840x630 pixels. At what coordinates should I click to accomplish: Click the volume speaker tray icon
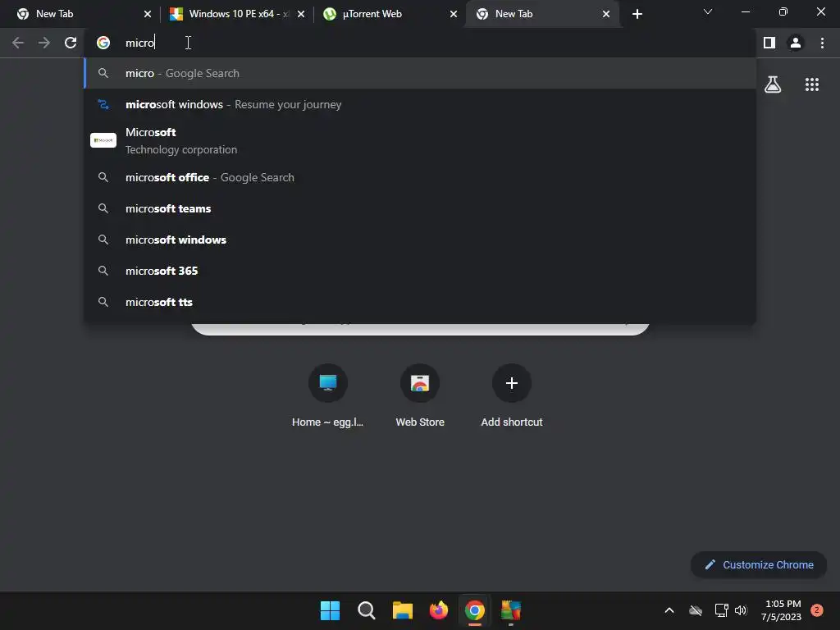click(x=741, y=610)
